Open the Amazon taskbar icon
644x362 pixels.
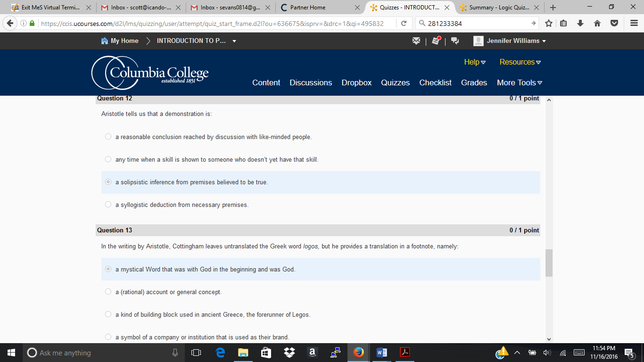(x=312, y=353)
